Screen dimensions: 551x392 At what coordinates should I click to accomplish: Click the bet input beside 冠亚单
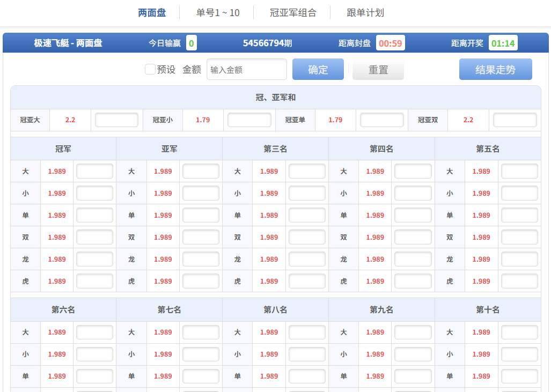pyautogui.click(x=381, y=120)
